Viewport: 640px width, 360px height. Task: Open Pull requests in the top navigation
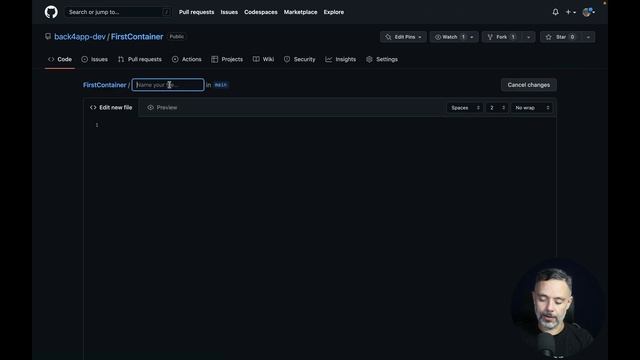196,12
